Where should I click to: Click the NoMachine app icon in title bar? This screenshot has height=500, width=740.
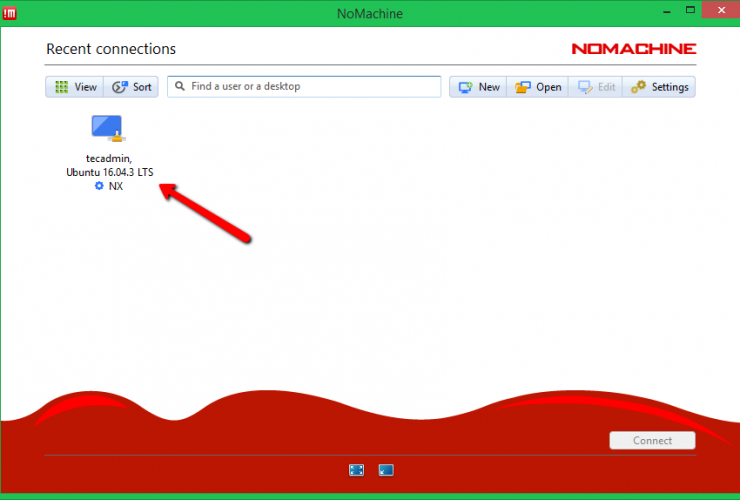[x=11, y=12]
